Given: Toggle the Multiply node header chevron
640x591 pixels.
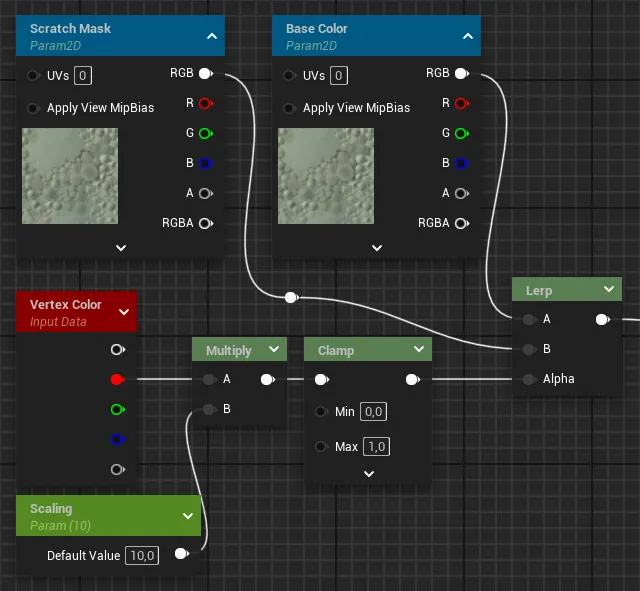Looking at the screenshot, I should click(274, 349).
